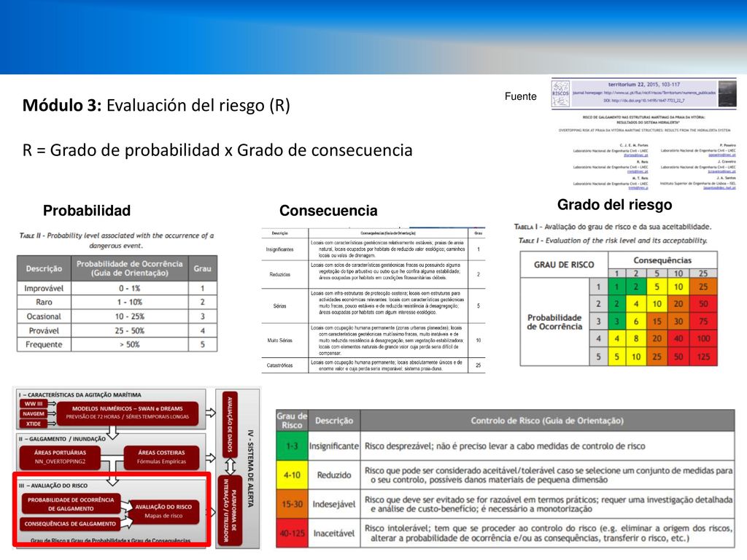Click the 'Controlo de Risco (Guia de Orientação)' header

coord(547,421)
